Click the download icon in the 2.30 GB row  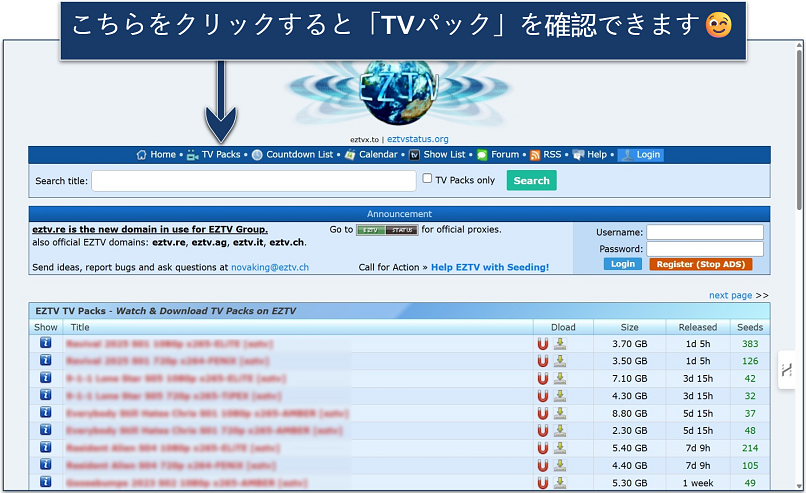(560, 430)
